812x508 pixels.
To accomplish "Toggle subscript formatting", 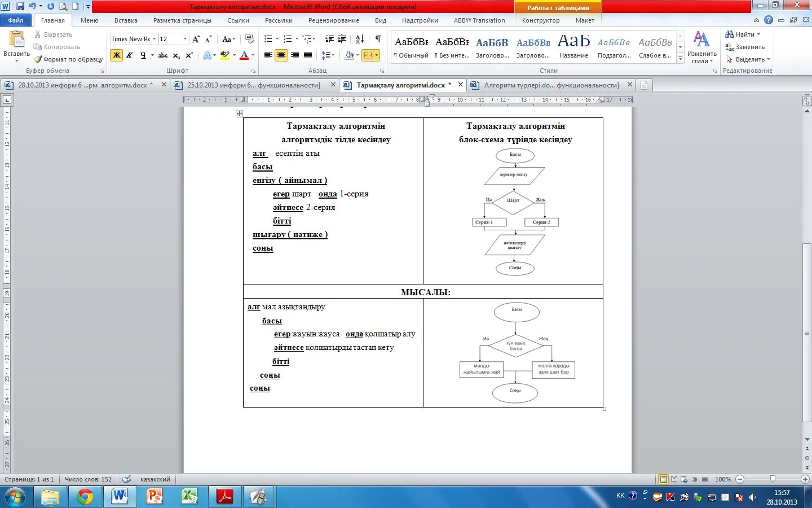I will [176, 55].
